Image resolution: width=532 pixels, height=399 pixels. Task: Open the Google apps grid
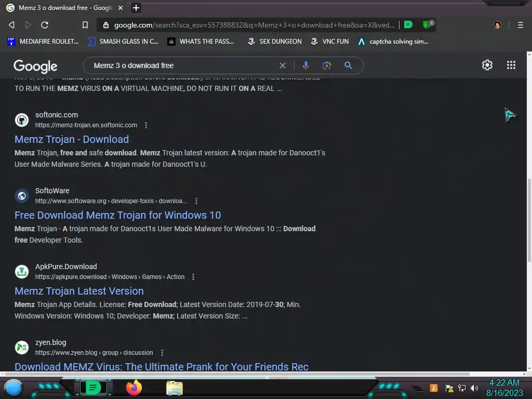click(511, 65)
